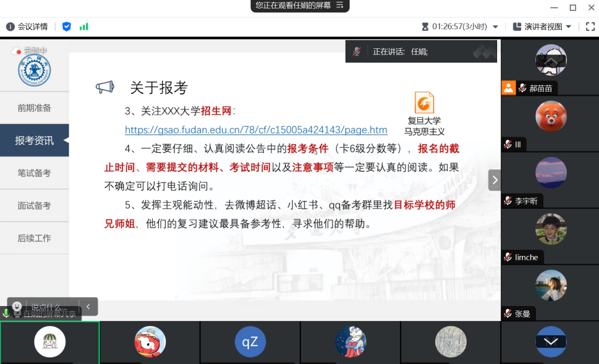Check the green network signal icon

84,26
